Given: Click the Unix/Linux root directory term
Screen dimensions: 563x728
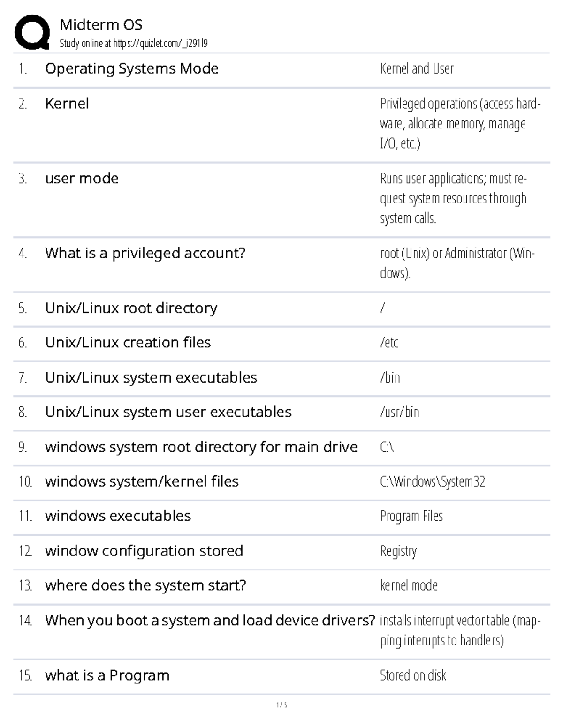Looking at the screenshot, I should [131, 308].
